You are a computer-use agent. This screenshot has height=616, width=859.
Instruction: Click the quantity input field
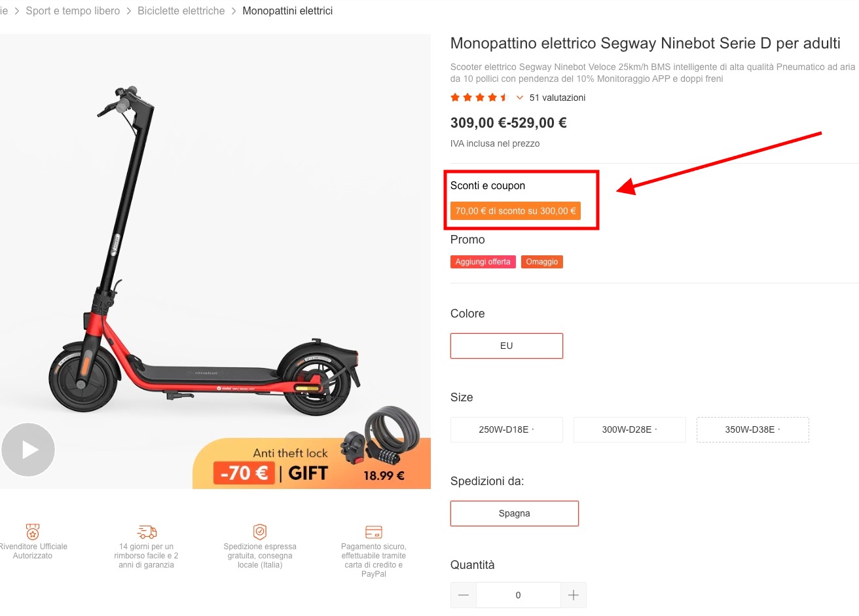point(518,595)
